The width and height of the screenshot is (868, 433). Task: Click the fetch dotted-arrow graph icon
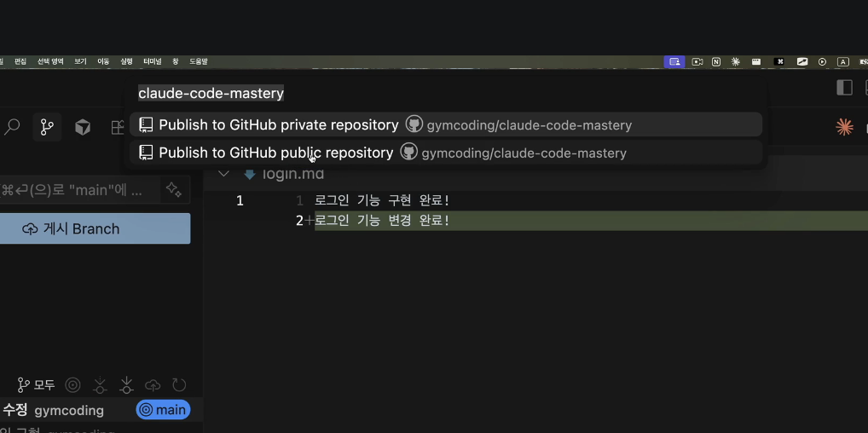pyautogui.click(x=100, y=384)
